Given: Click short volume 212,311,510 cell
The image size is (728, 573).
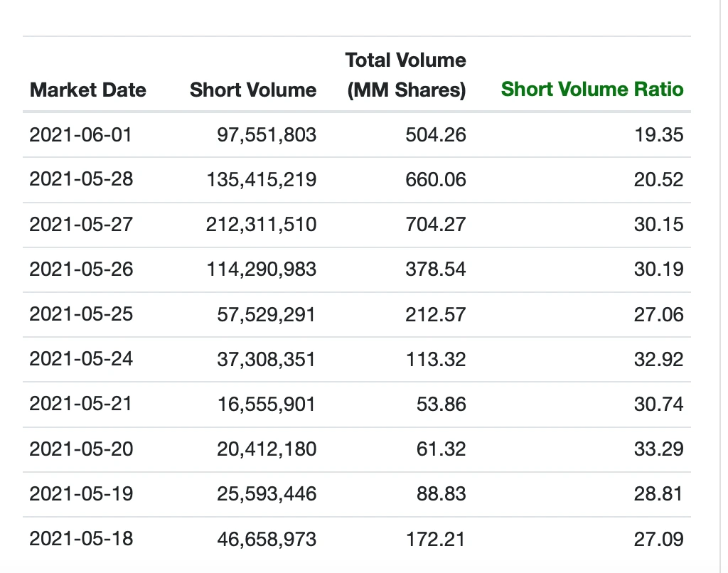Looking at the screenshot, I should pyautogui.click(x=262, y=225).
